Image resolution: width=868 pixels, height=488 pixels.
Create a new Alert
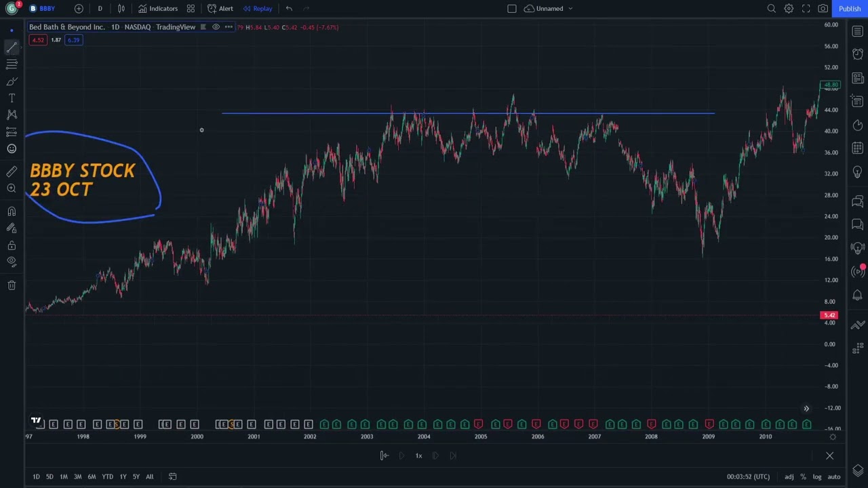[220, 9]
